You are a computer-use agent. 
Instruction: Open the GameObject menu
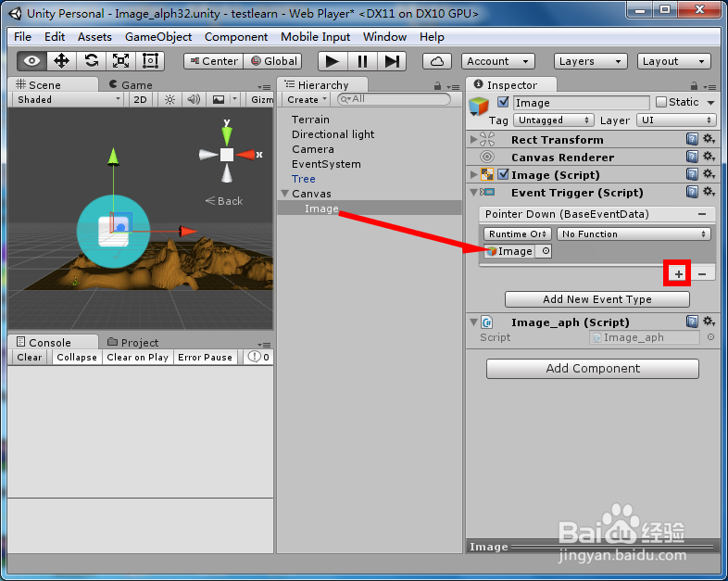pos(158,37)
